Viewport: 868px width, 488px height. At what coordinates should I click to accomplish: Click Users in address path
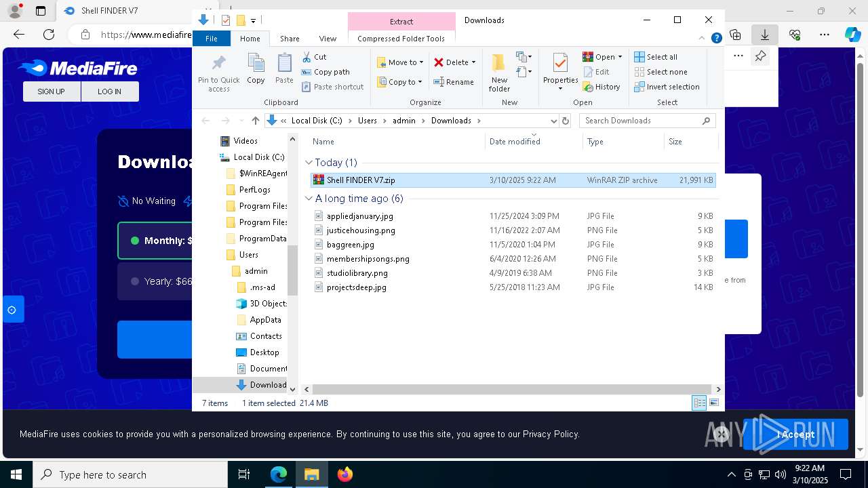367,121
